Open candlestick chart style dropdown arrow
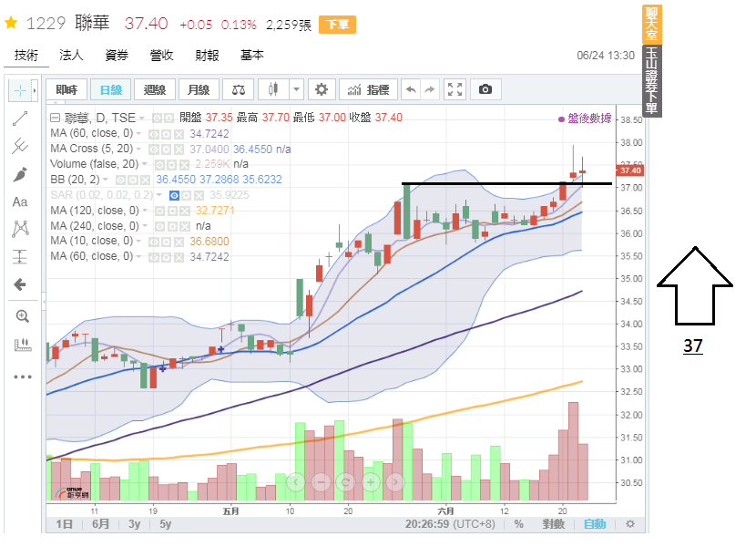Viewport: 756px width, 547px height. [x=296, y=89]
